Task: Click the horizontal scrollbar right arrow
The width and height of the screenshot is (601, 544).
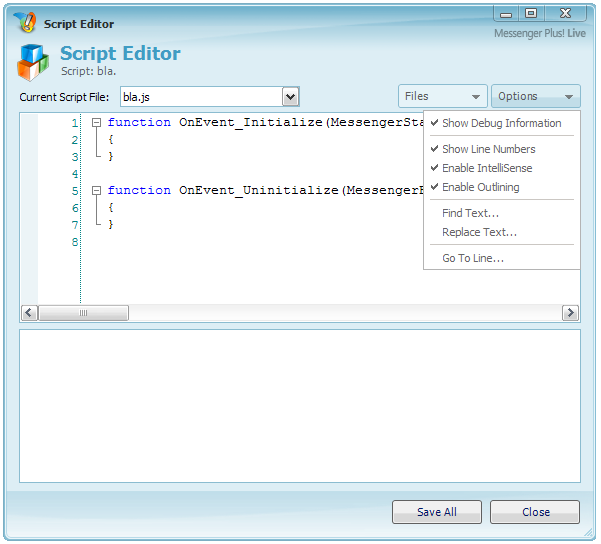Action: point(570,313)
